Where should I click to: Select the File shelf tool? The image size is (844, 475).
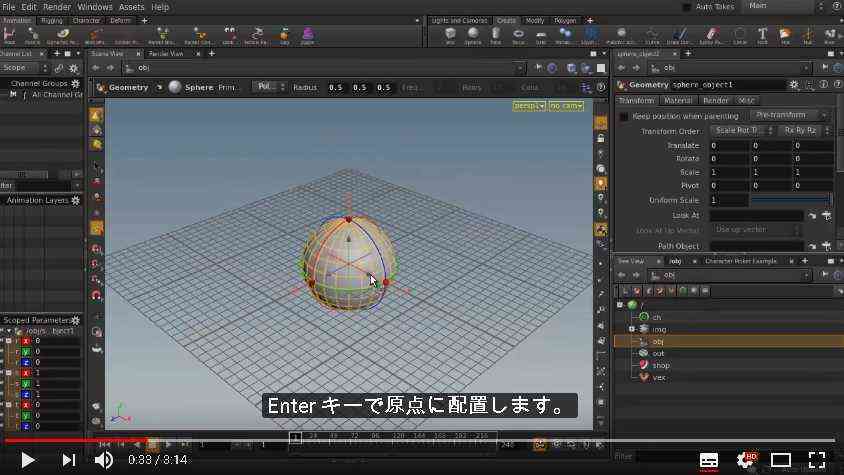(x=785, y=36)
